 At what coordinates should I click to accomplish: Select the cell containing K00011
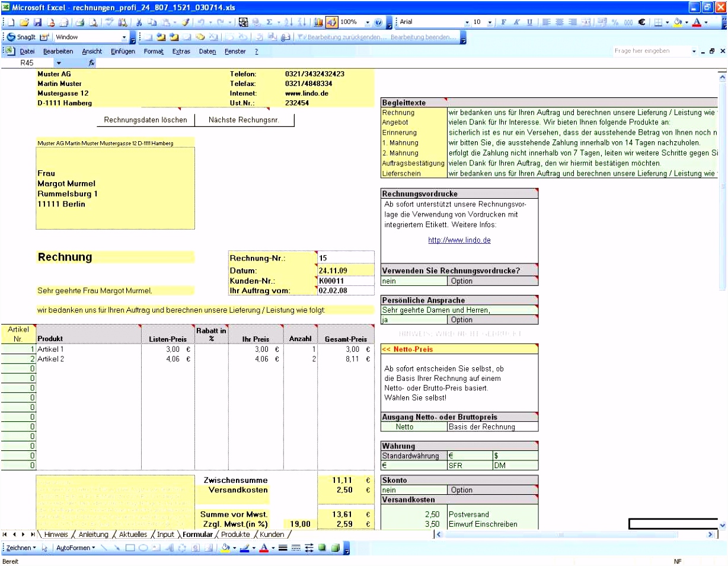[x=346, y=281]
